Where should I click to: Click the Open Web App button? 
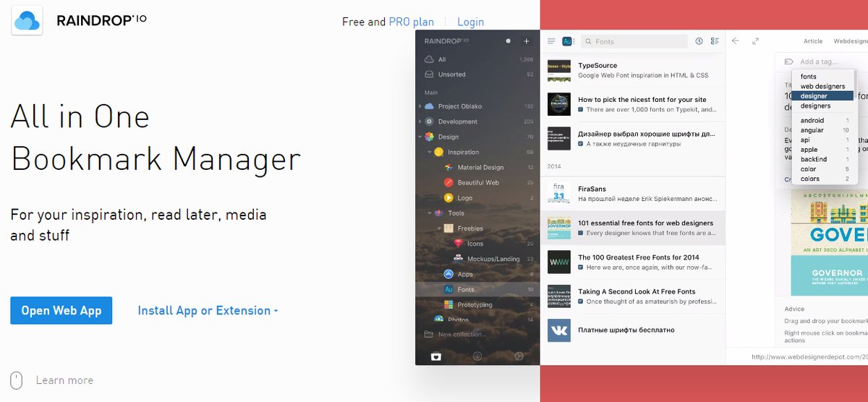coord(61,310)
